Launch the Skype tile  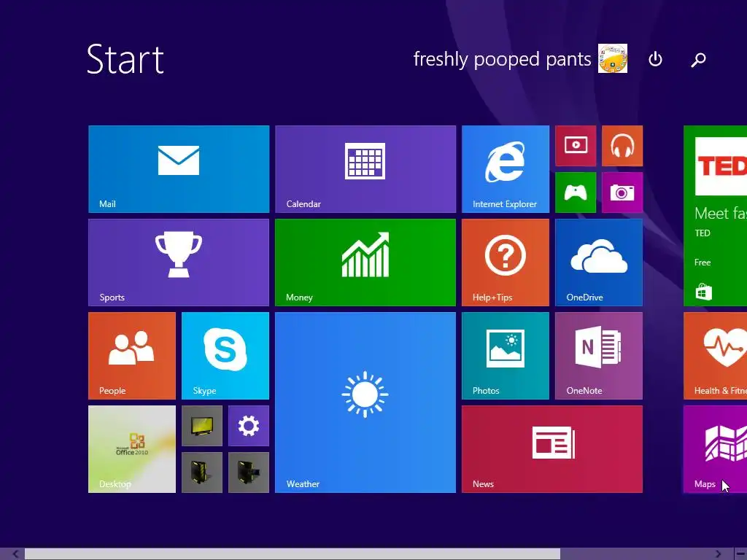[225, 356]
